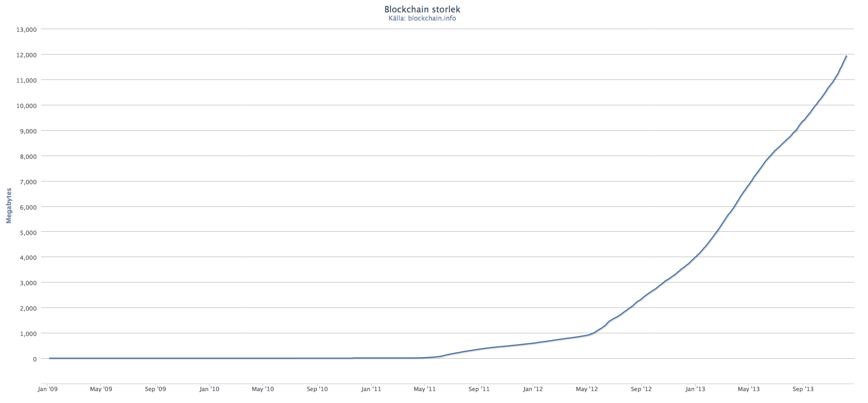
Task: Select the 5,000 y-axis label
Action: coord(28,233)
